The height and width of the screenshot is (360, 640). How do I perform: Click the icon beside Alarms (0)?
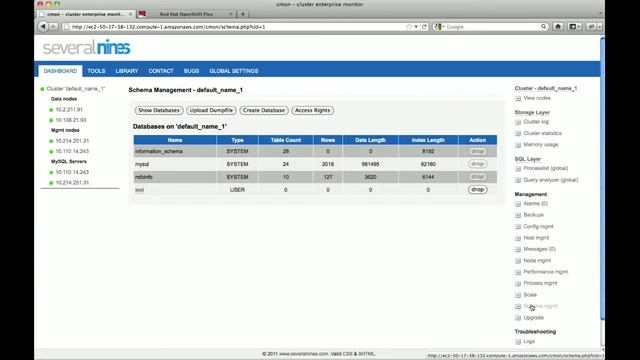pyautogui.click(x=518, y=204)
